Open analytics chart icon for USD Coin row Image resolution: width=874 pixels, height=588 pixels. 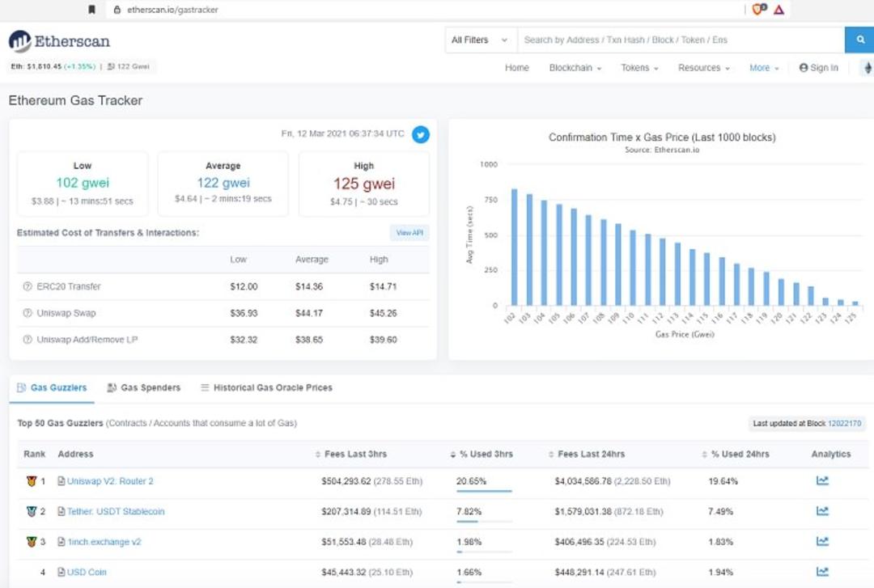click(x=822, y=571)
